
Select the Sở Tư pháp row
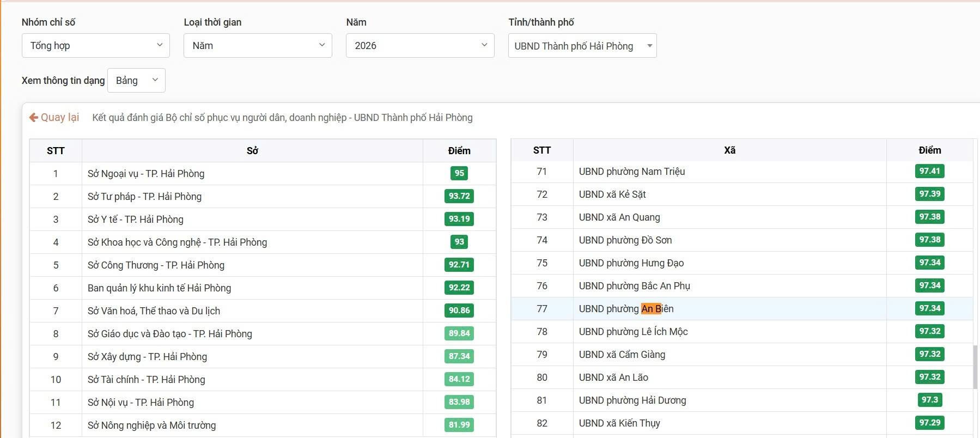(x=263, y=196)
